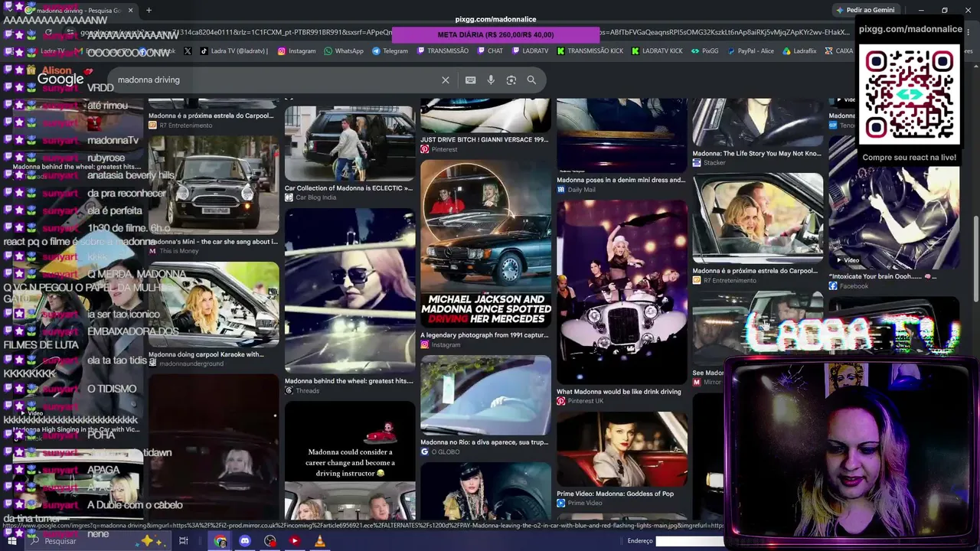
Task: Click the 'madonnaunderground' source label
Action: (x=191, y=364)
